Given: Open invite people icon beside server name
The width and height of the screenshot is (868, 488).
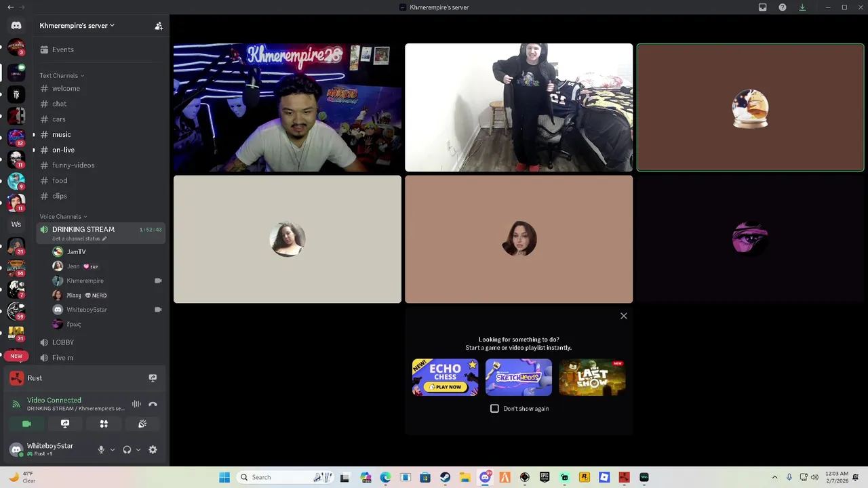Looking at the screenshot, I should point(159,26).
